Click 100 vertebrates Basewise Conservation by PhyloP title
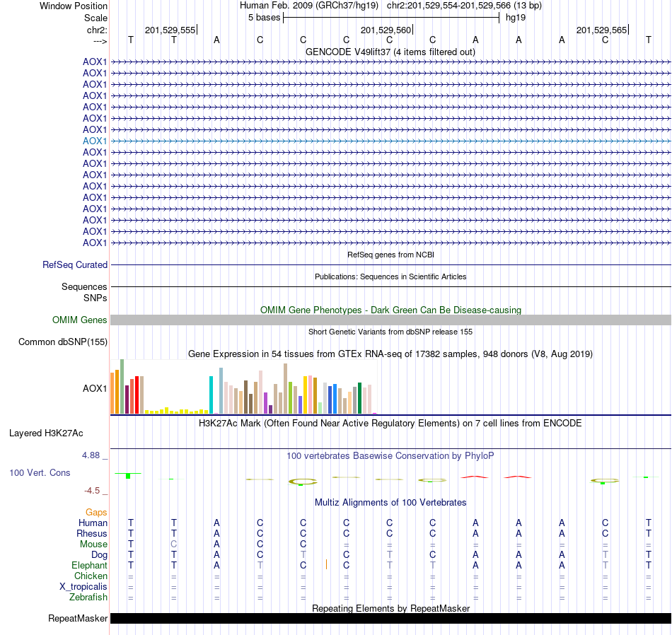The height and width of the screenshot is (635, 672). coord(390,456)
